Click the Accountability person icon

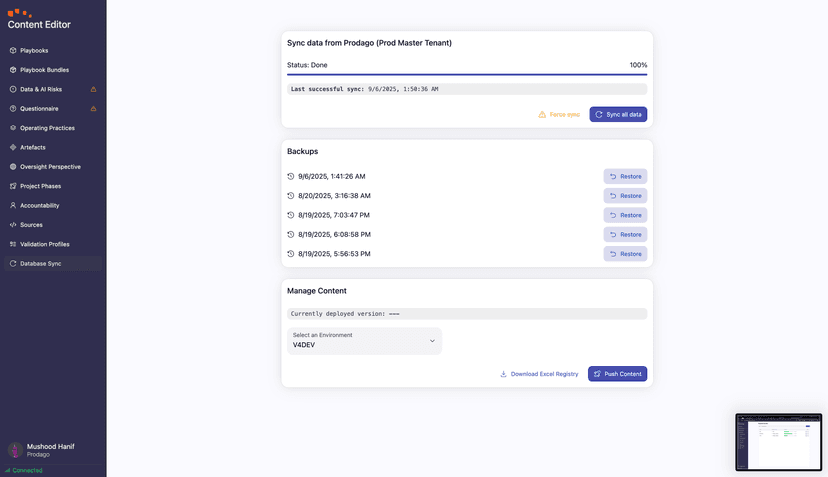pos(13,206)
